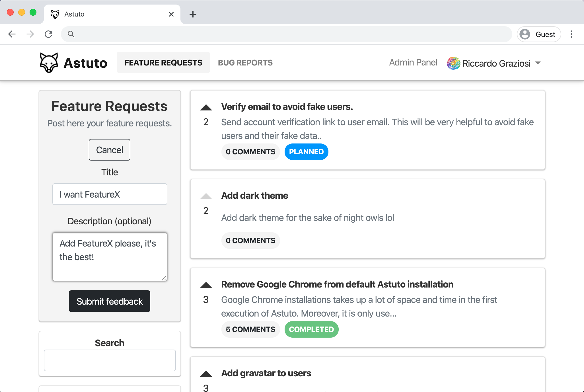The height and width of the screenshot is (392, 584).
Task: Open the Chrome three-dot menu
Action: (x=571, y=34)
